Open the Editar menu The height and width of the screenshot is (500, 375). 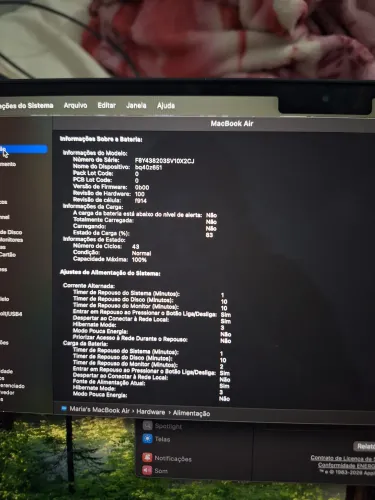pyautogui.click(x=107, y=105)
